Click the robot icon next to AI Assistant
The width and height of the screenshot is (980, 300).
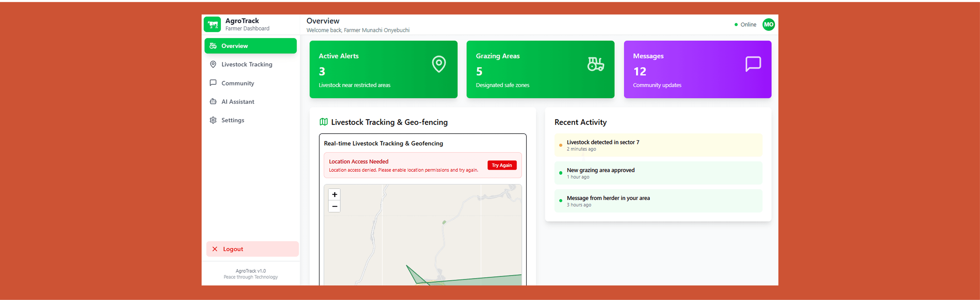(x=213, y=102)
